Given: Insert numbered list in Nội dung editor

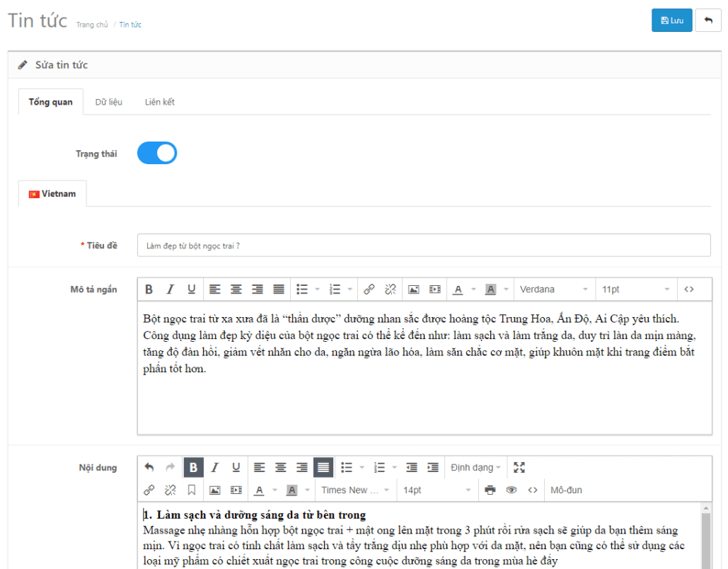Looking at the screenshot, I should tap(379, 467).
